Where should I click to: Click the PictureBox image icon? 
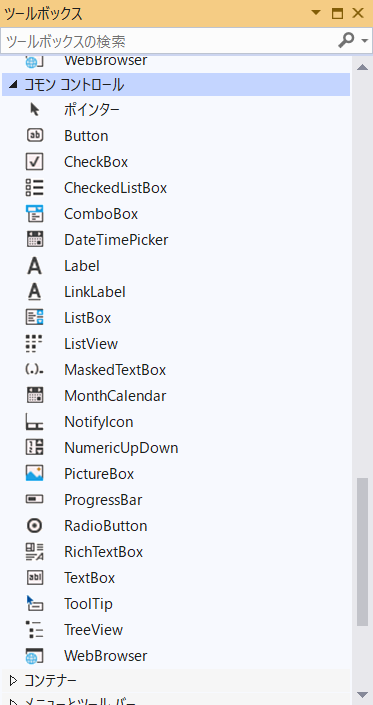35,473
